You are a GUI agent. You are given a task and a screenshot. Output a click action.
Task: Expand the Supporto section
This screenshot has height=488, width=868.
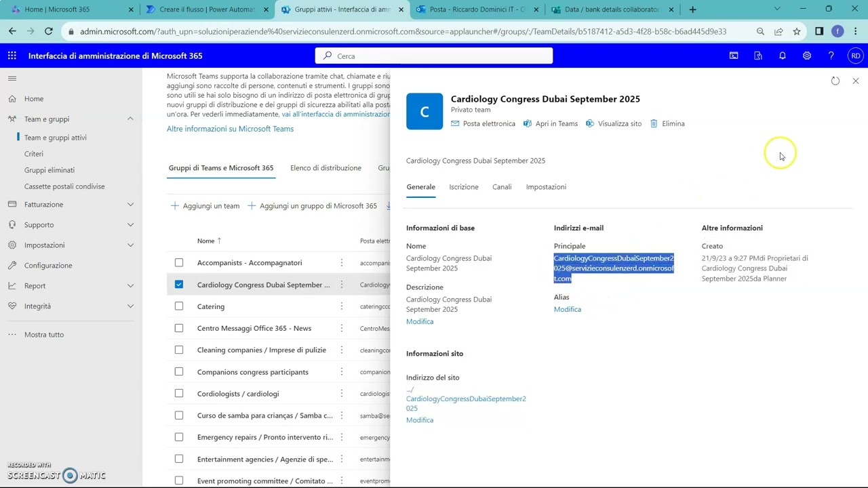[130, 224]
